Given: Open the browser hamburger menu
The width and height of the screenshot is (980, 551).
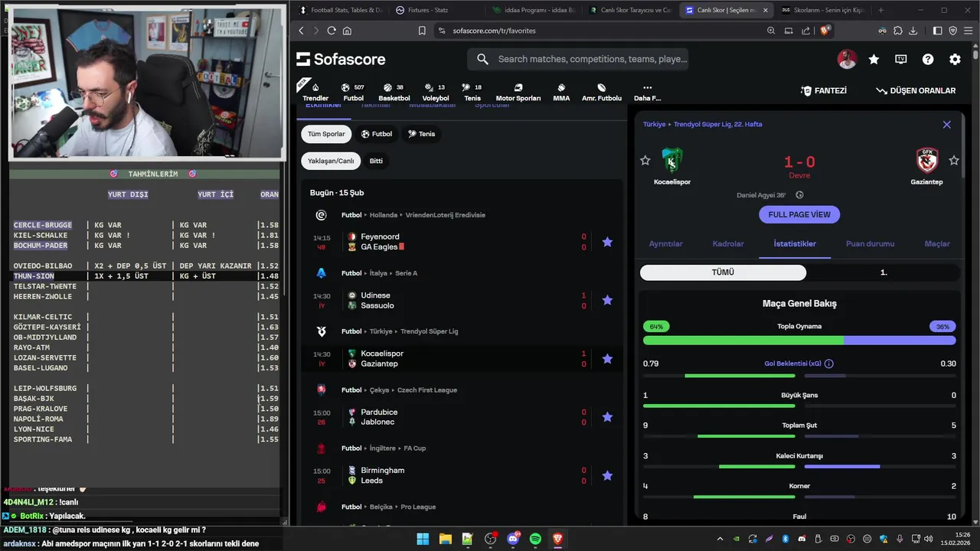Looking at the screenshot, I should (969, 31).
